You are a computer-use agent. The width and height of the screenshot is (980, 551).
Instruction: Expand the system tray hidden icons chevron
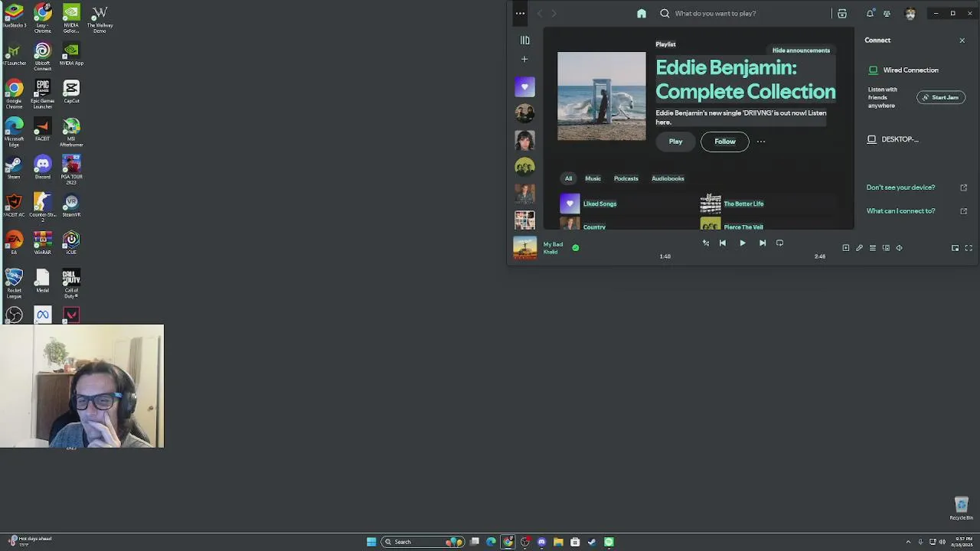tap(908, 542)
